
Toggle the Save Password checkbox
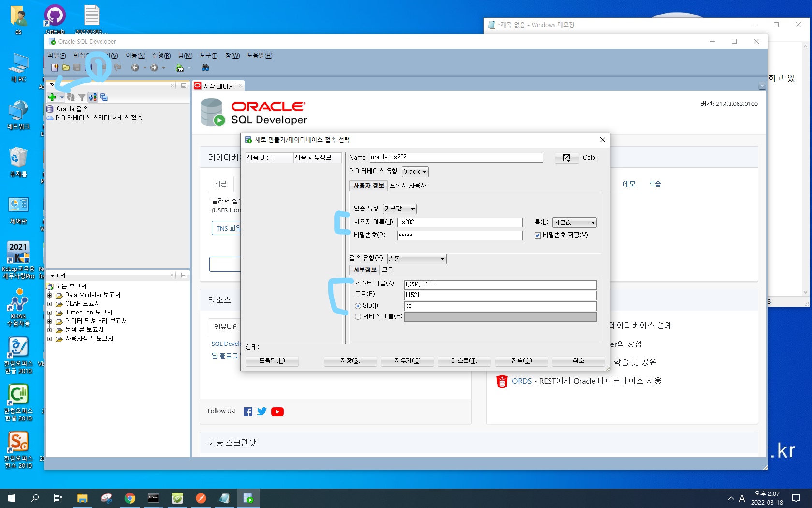point(537,235)
